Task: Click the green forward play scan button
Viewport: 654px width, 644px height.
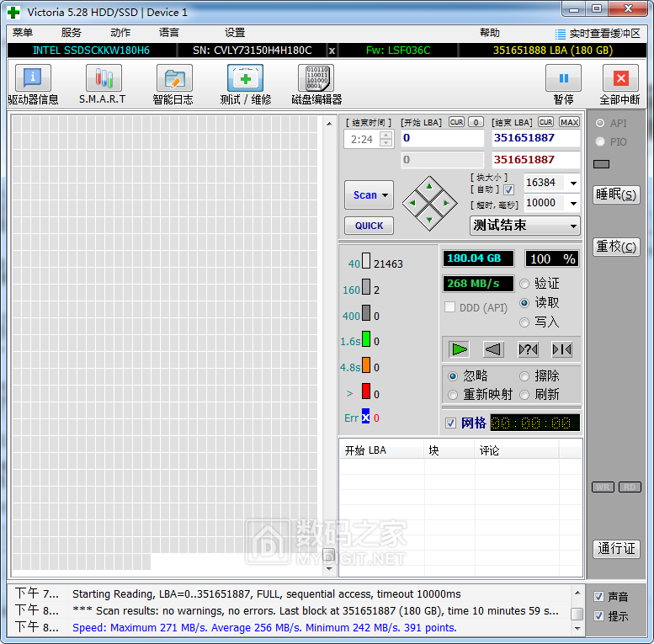Action: coord(459,349)
